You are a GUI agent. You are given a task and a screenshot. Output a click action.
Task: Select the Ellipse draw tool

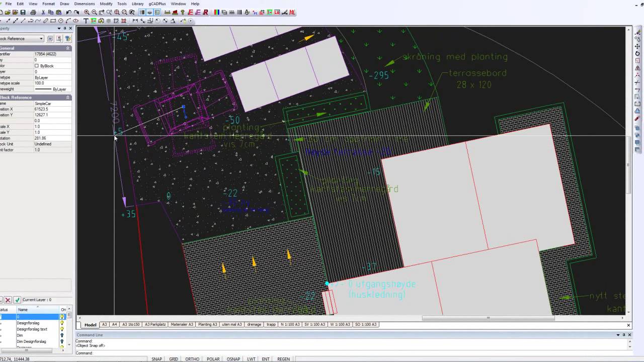tap(75, 21)
